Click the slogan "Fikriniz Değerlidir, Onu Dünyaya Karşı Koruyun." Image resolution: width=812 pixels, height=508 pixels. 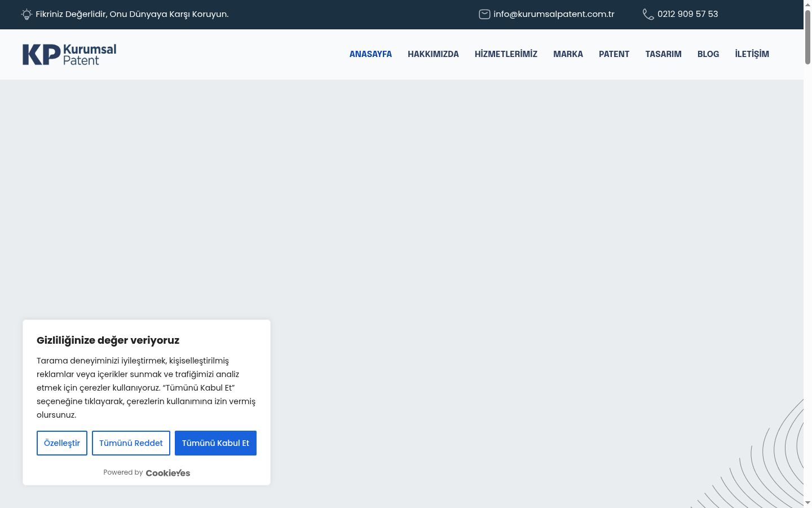coord(132,14)
